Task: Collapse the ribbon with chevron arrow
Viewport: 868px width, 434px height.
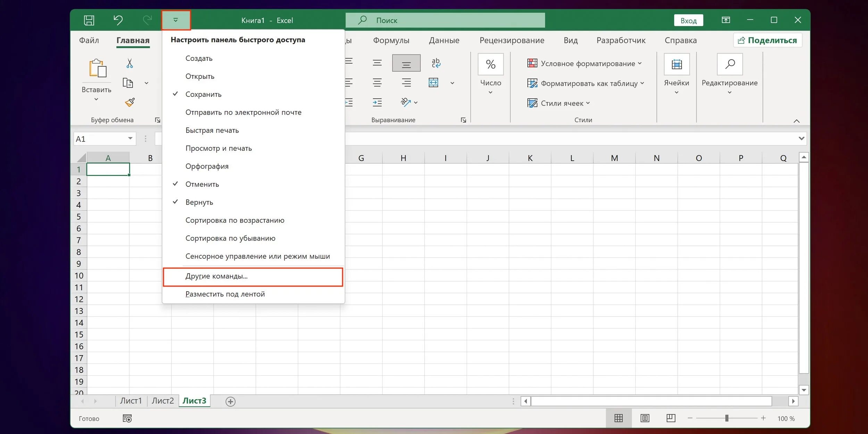Action: (x=796, y=121)
